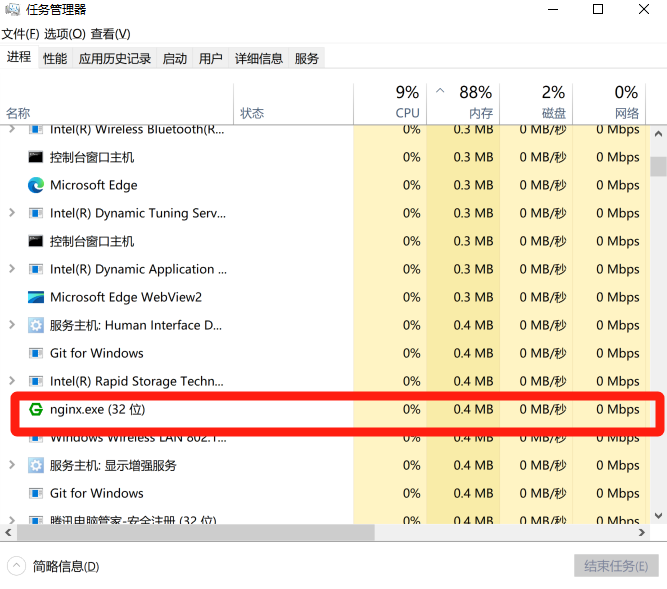The height and width of the screenshot is (589, 667).
Task: Select the Intel(R) Rapid Storage Techn... row text
Action: 137,381
